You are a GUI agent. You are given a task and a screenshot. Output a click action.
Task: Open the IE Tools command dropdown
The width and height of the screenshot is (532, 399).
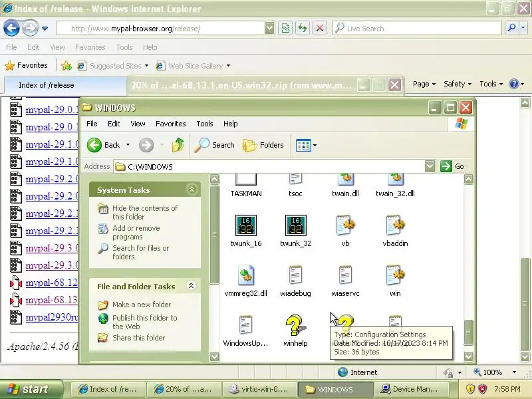tap(491, 84)
